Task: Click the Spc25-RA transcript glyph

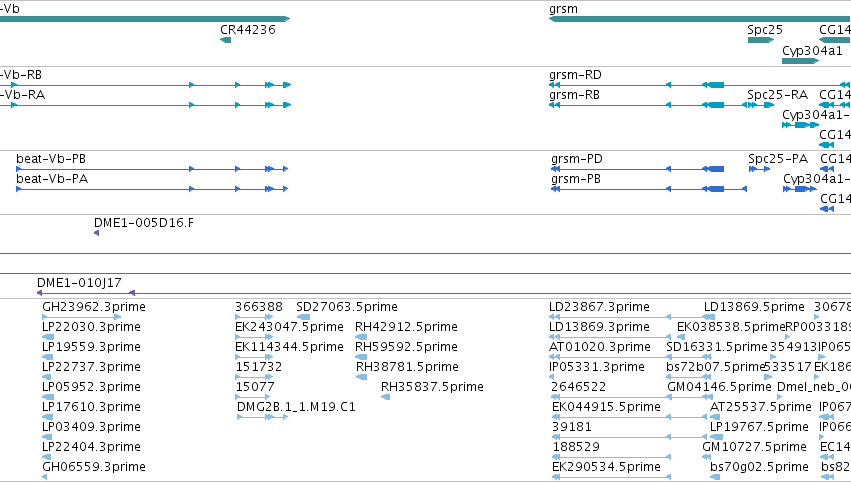Action: point(761,105)
